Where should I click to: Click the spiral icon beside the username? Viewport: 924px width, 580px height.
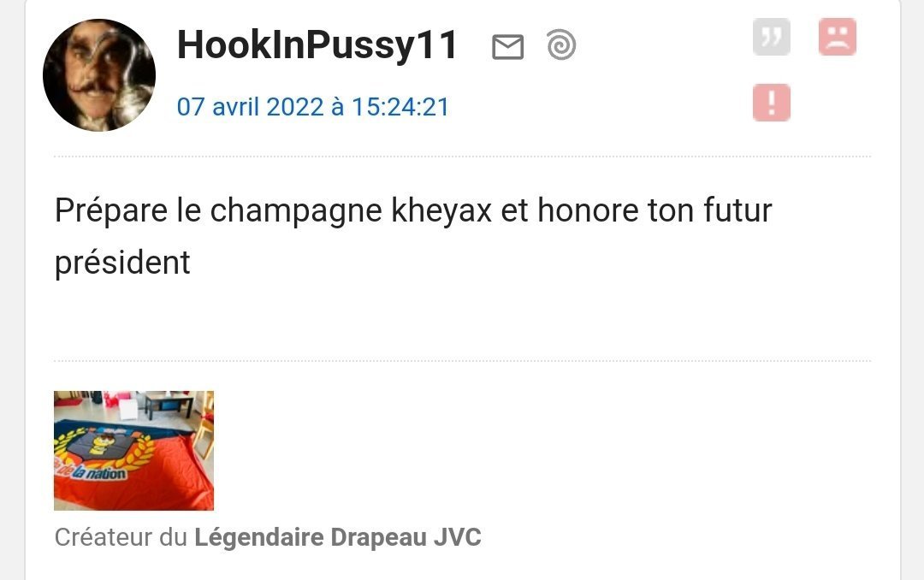(561, 44)
